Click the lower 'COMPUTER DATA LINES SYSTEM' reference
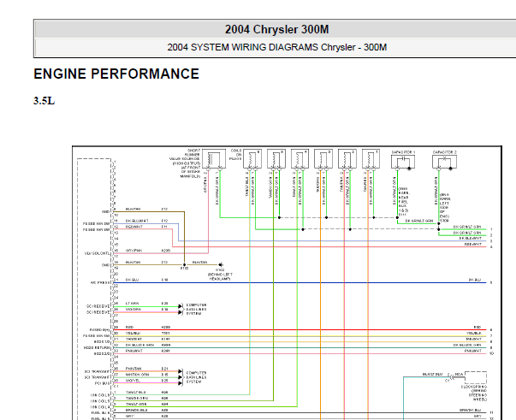The width and height of the screenshot is (516, 420). [x=196, y=377]
